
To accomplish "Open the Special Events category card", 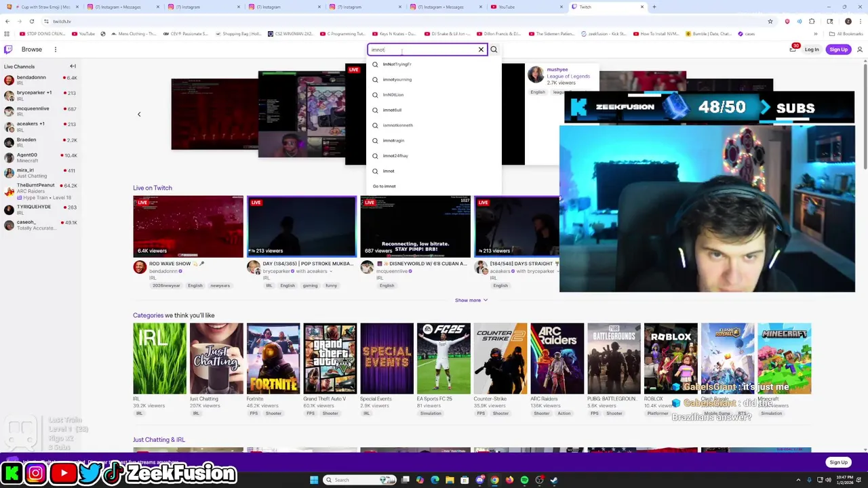I will click(x=387, y=359).
